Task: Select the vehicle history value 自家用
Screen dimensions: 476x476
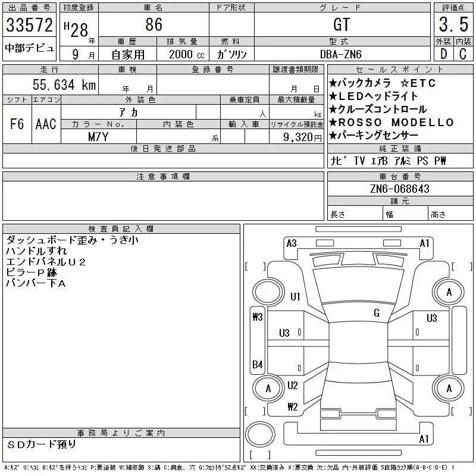Action: [x=127, y=55]
